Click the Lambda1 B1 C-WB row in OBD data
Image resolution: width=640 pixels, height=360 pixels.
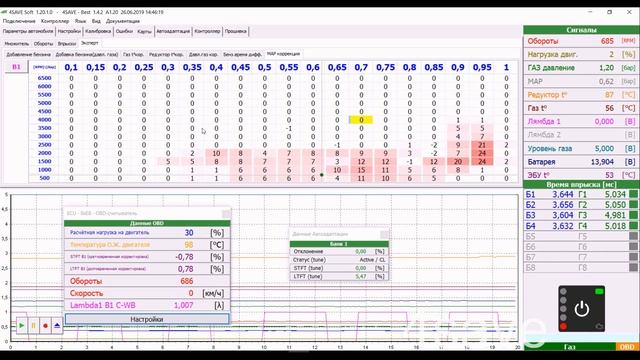(147, 305)
